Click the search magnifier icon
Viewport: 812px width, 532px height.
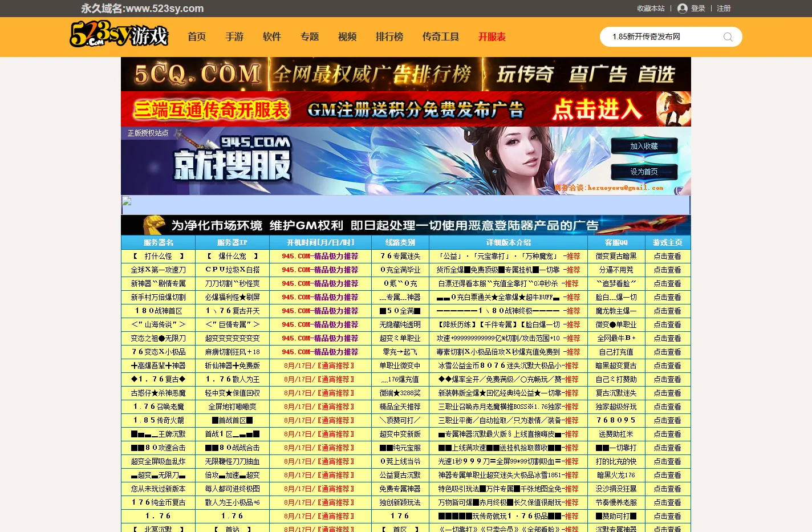728,37
